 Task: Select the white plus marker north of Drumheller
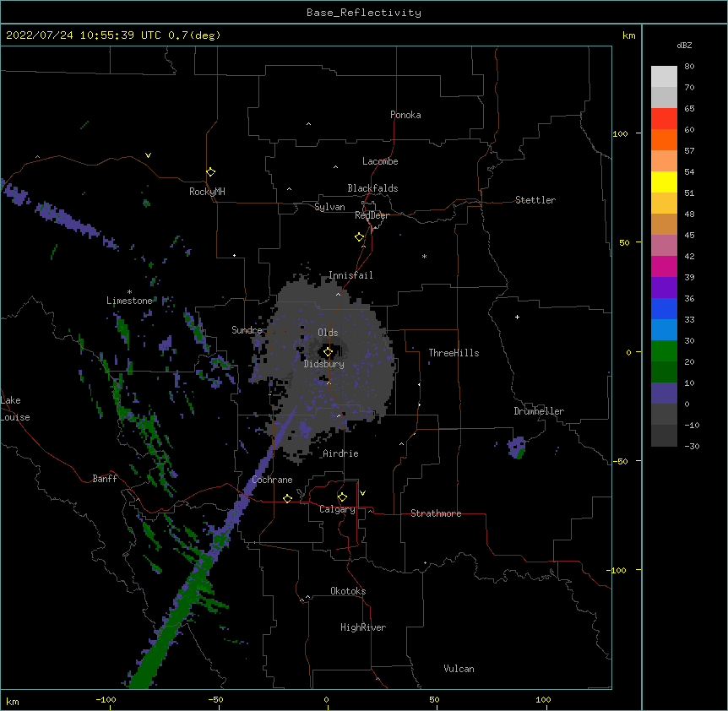click(517, 317)
